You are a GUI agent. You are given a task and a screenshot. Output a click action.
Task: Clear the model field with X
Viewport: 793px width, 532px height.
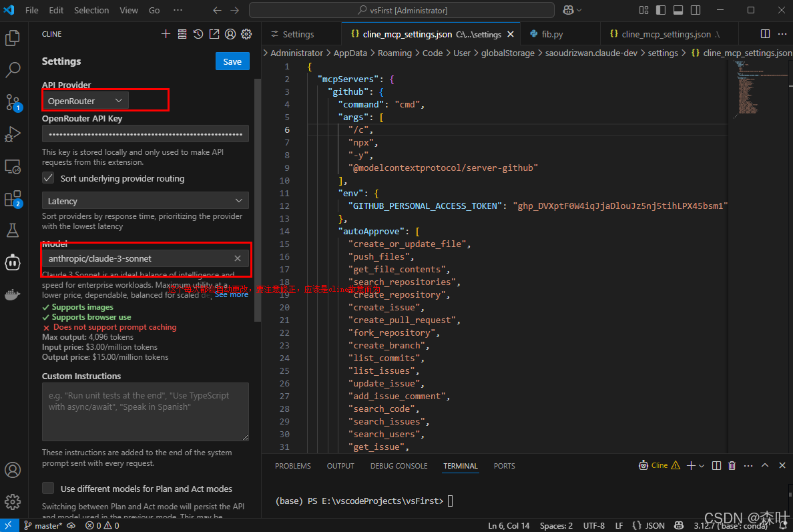[238, 258]
